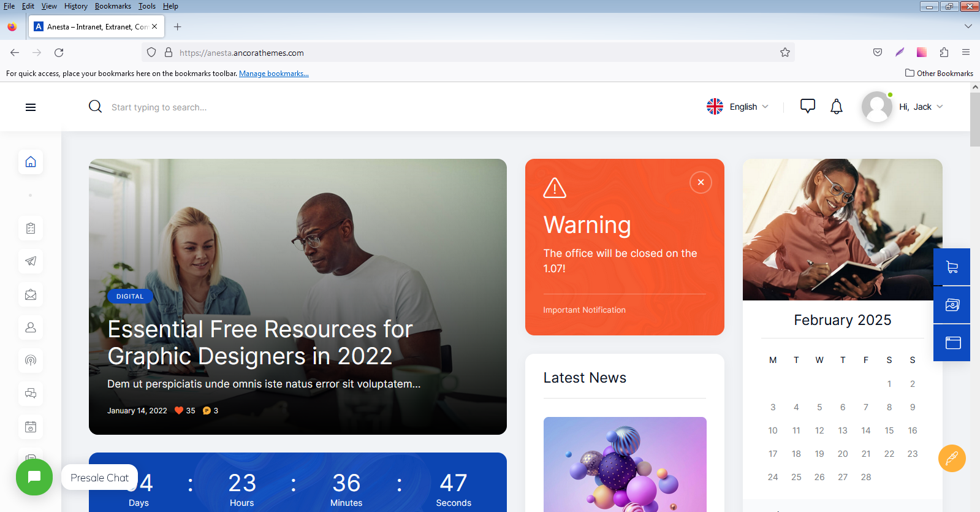Image resolution: width=980 pixels, height=512 pixels.
Task: Open Essential Free Resources article title
Action: pyautogui.click(x=260, y=343)
